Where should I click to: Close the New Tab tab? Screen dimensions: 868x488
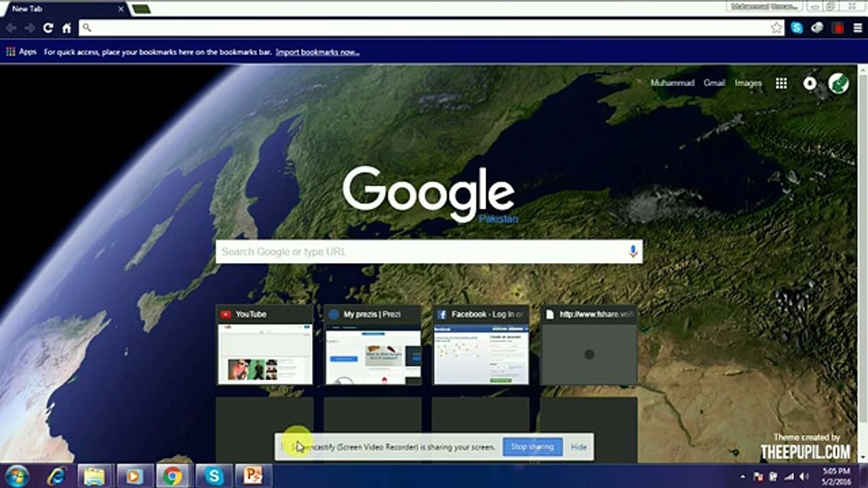121,9
